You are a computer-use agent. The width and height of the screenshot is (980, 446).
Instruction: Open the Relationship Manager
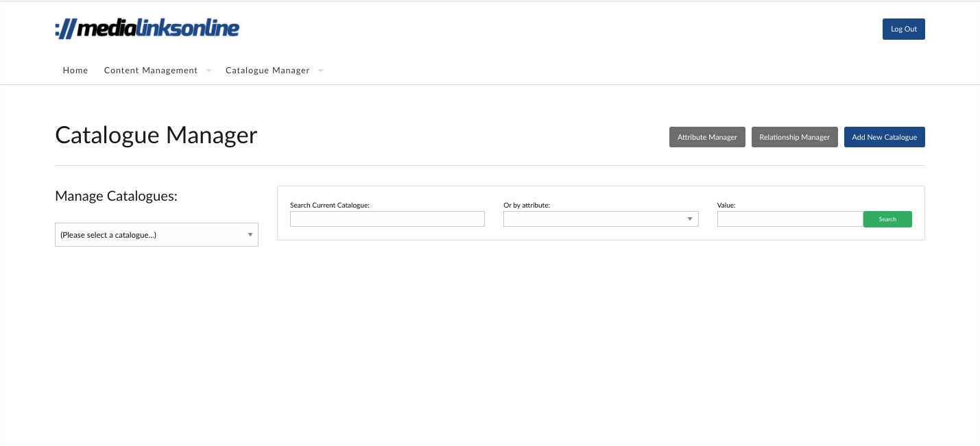tap(794, 137)
